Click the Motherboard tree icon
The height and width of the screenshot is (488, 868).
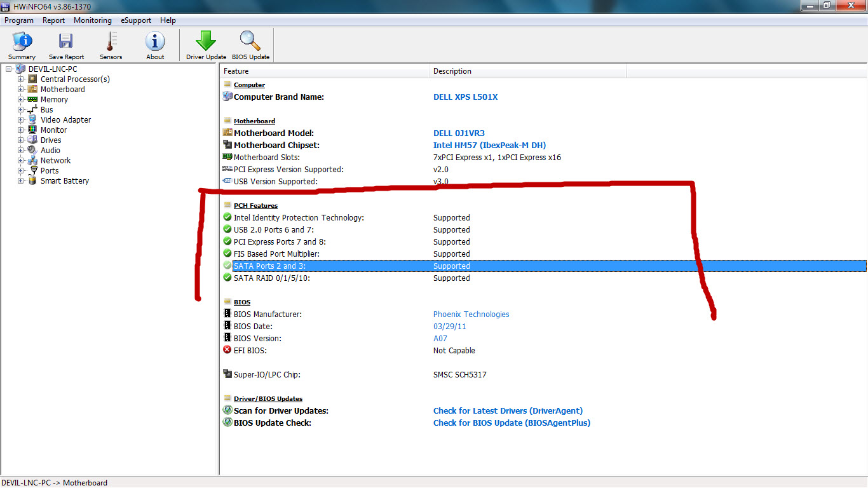[32, 89]
